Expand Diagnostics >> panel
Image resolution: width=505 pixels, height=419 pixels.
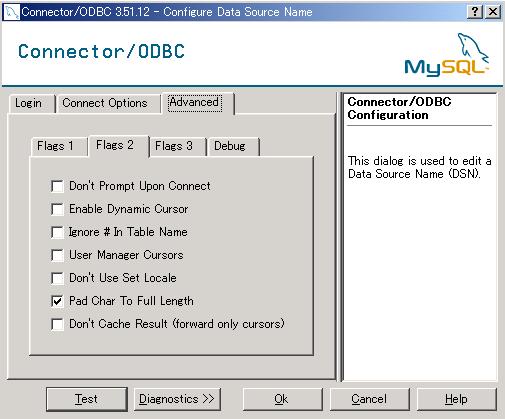click(x=177, y=399)
